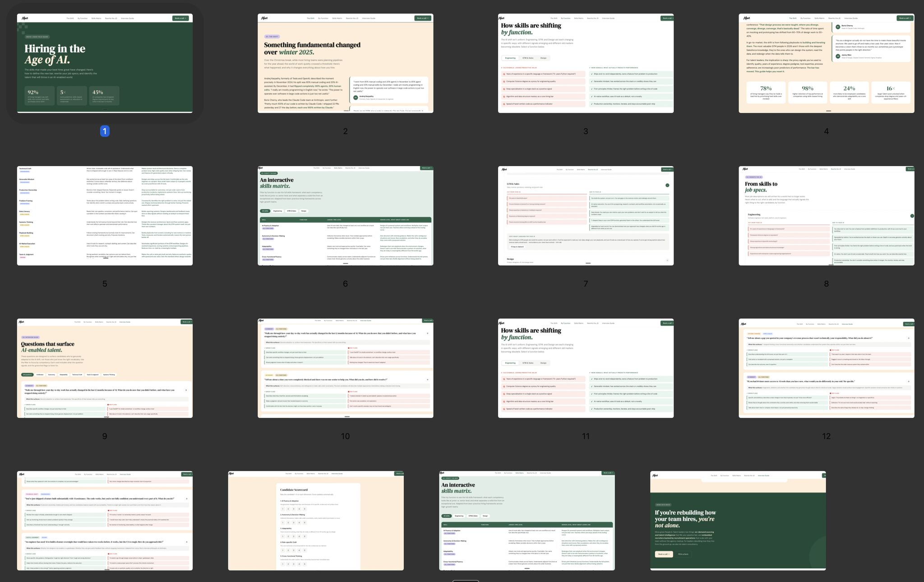Image resolution: width=924 pixels, height=582 pixels.
Task: Select slide thumbnail 1 titled Hiring in the Age of AI
Action: [x=105, y=63]
